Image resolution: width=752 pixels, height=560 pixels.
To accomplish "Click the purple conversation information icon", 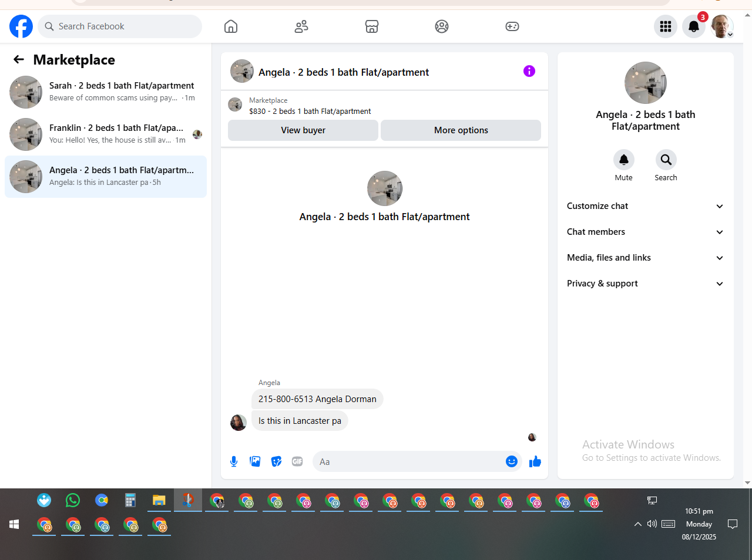I will pos(529,71).
